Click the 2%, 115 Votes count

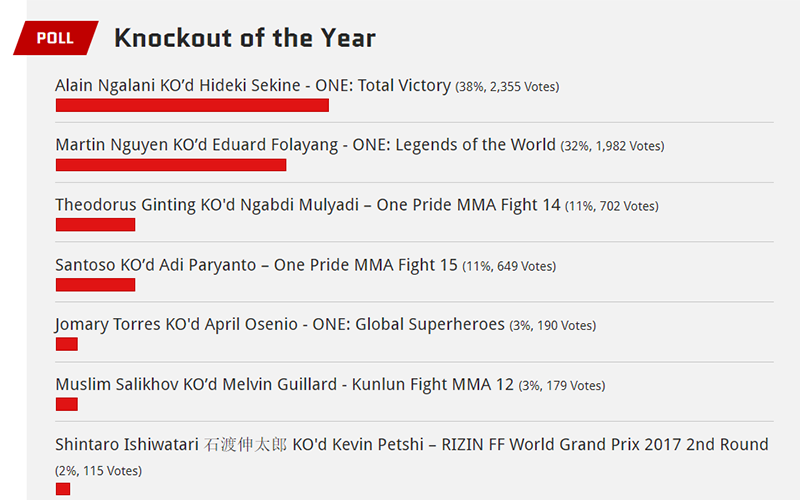98,471
